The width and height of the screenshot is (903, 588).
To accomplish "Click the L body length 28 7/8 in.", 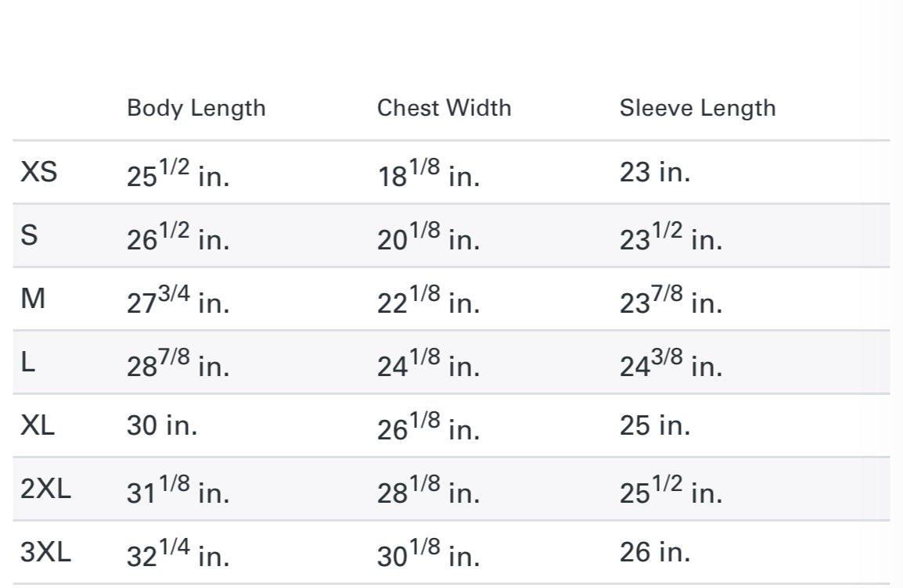I will pyautogui.click(x=178, y=362).
